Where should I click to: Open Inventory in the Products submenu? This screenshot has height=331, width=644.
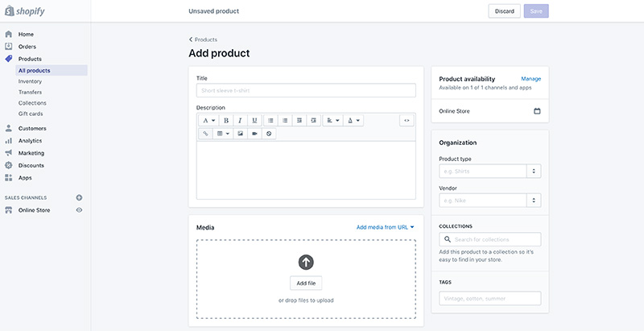pyautogui.click(x=30, y=81)
